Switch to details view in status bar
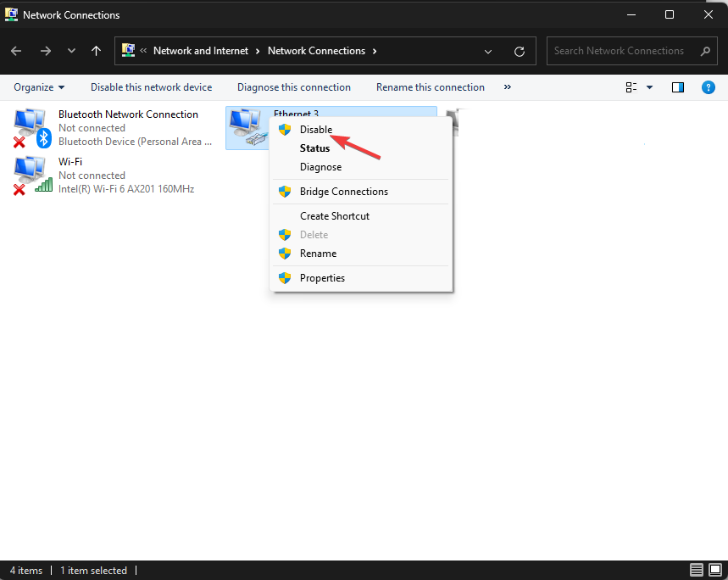This screenshot has height=580, width=728. click(x=696, y=570)
